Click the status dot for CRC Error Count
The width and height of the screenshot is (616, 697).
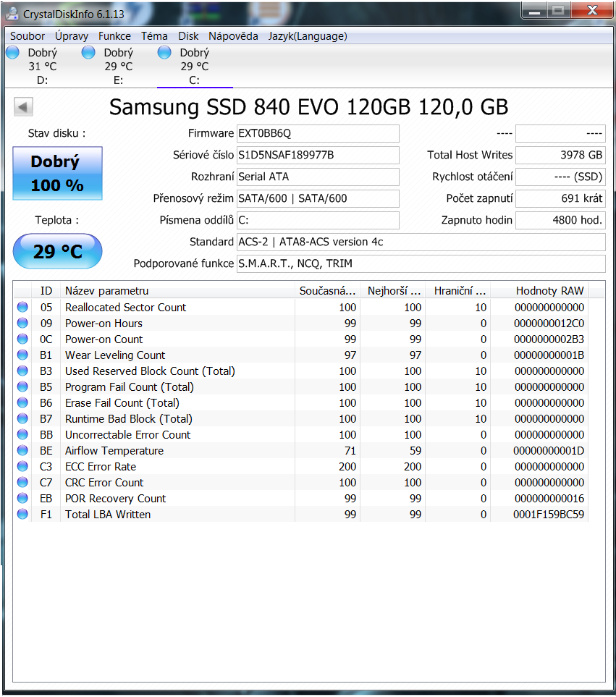click(22, 482)
